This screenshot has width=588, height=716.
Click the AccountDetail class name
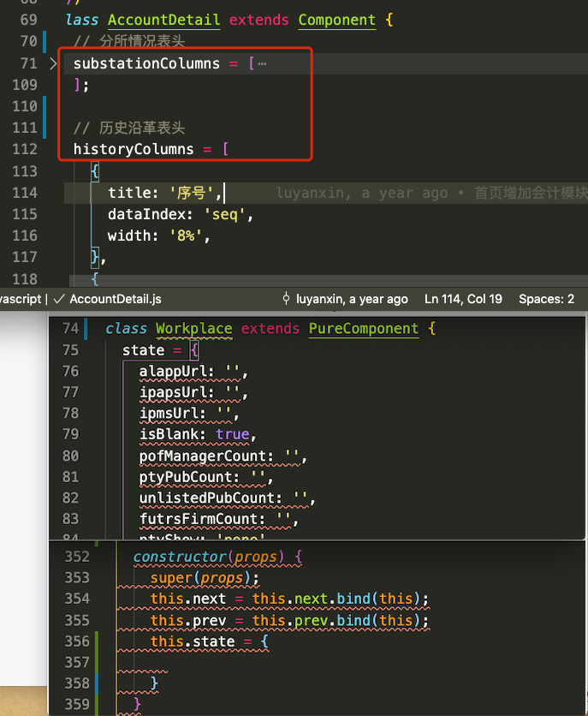[163, 20]
